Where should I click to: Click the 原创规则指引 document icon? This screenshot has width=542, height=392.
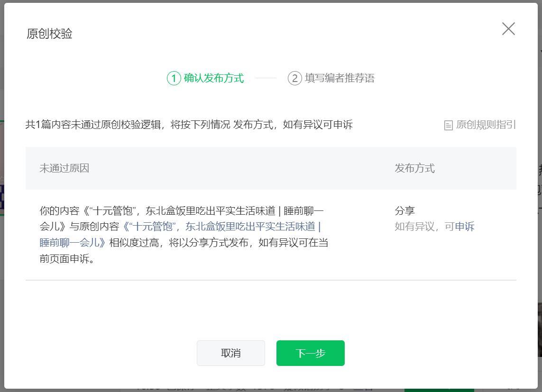tap(448, 125)
